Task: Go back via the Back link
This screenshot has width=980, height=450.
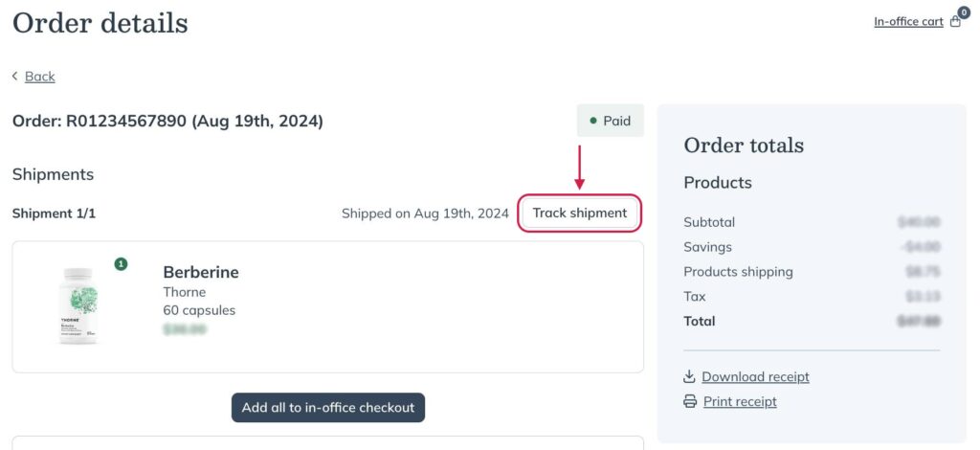Action: click(x=40, y=77)
